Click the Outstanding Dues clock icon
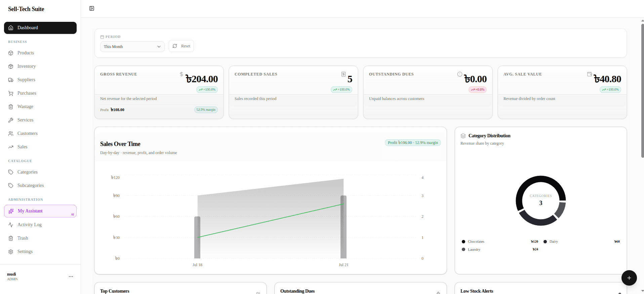This screenshot has height=294, width=644. [x=460, y=74]
